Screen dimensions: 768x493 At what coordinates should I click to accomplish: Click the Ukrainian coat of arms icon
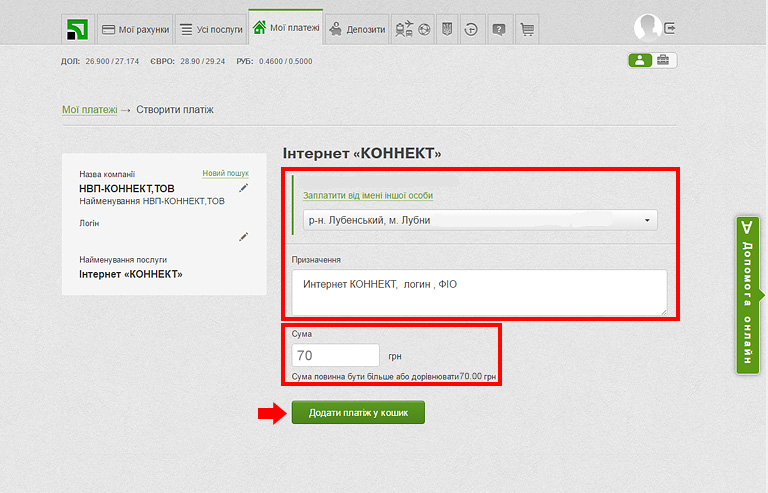pos(447,30)
